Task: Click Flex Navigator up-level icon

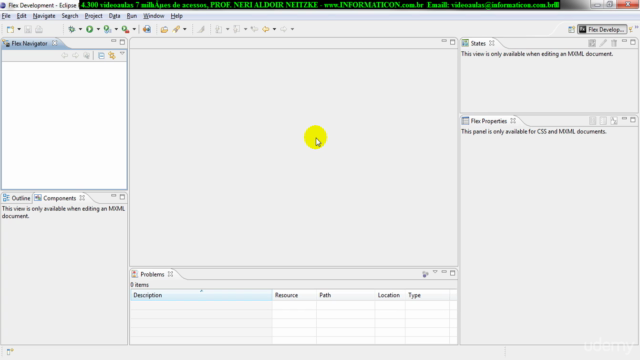Action: click(x=87, y=56)
